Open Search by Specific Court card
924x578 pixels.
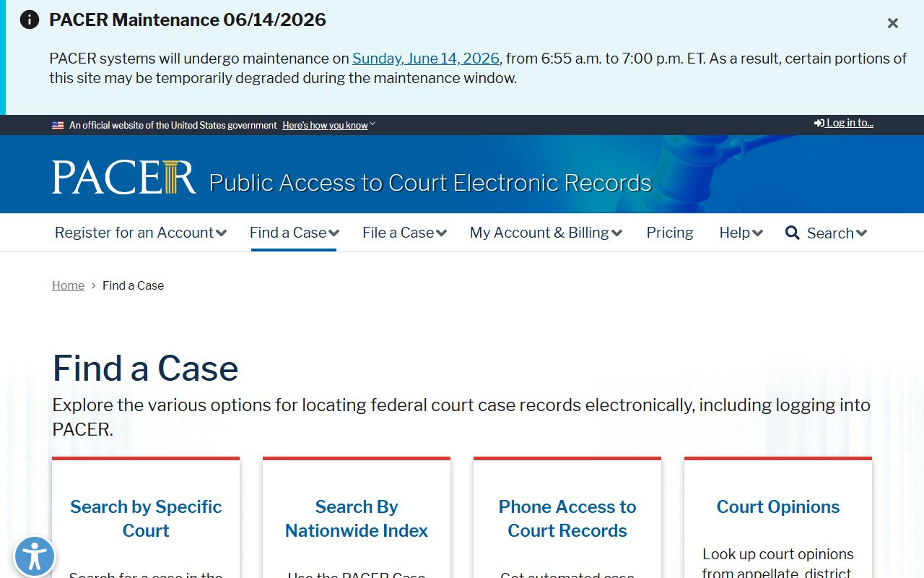point(146,519)
